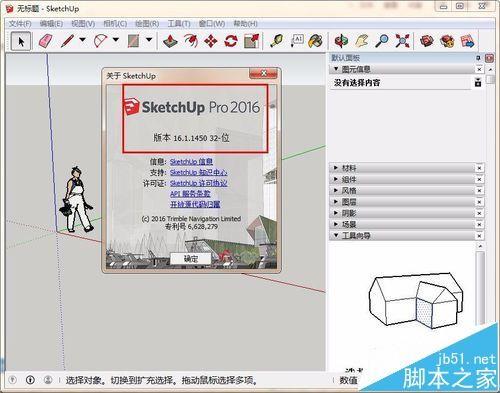Expand the 阴影 panel
This screenshot has width=500, height=393.
click(336, 213)
